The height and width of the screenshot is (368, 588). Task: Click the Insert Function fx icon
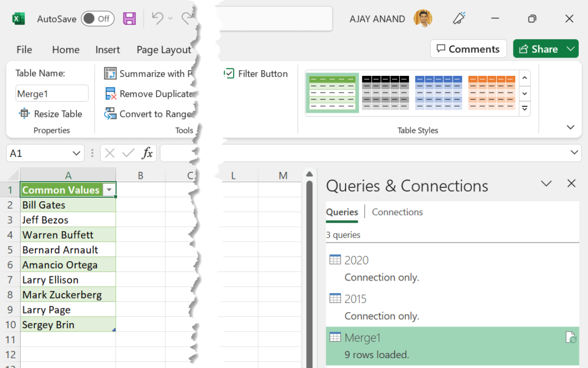point(149,152)
